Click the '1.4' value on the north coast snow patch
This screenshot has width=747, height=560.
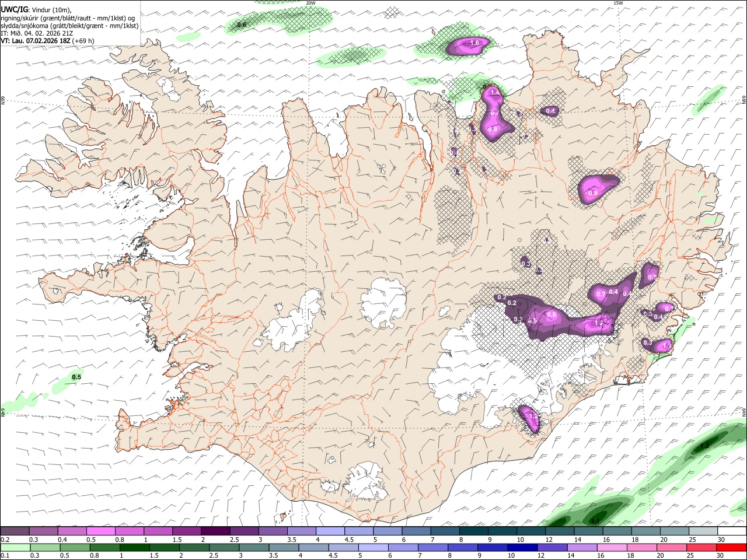(x=495, y=92)
